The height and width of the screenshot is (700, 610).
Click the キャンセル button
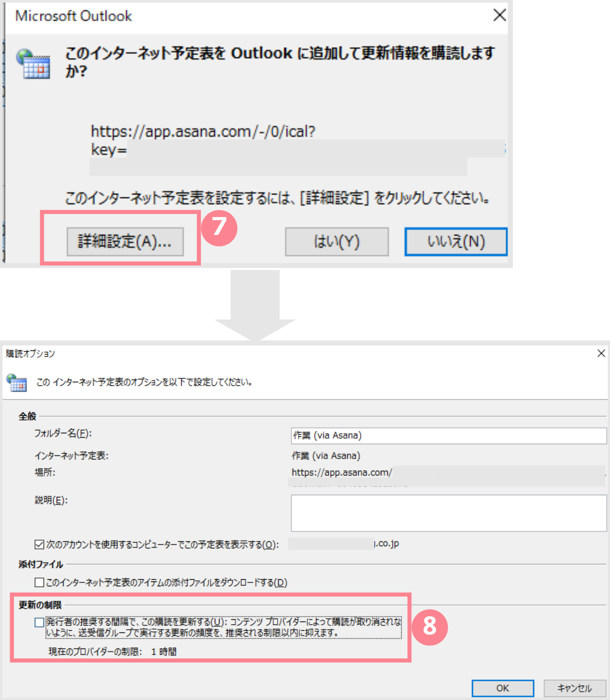(575, 688)
